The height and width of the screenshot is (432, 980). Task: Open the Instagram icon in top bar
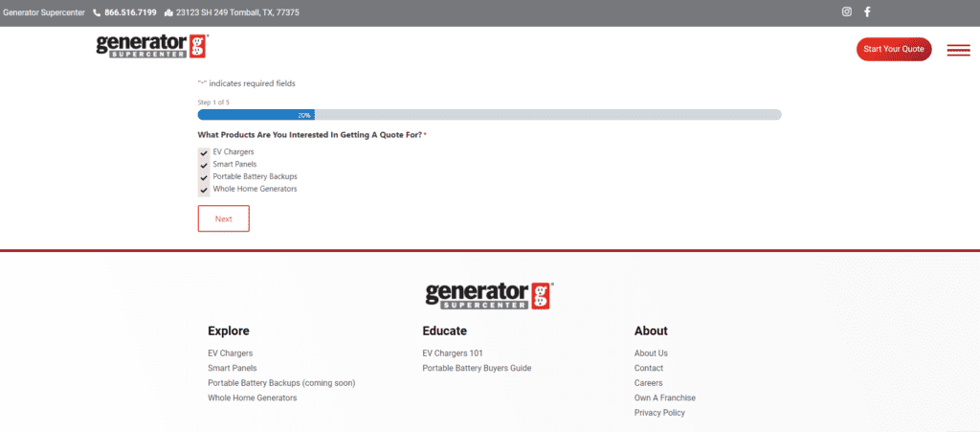(x=846, y=12)
